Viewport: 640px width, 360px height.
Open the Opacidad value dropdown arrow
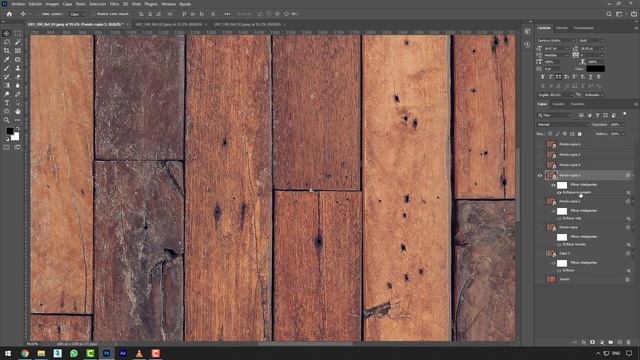click(x=622, y=124)
